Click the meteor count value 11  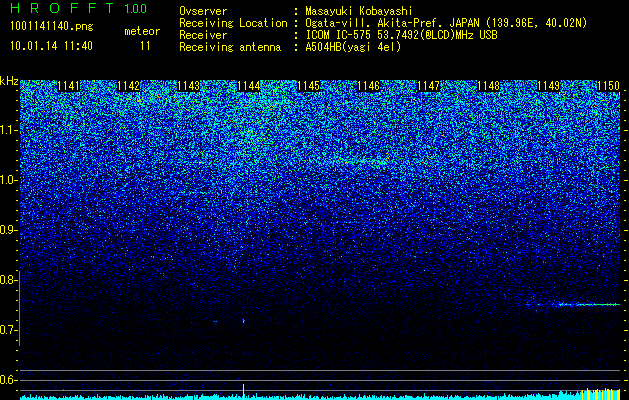click(145, 46)
